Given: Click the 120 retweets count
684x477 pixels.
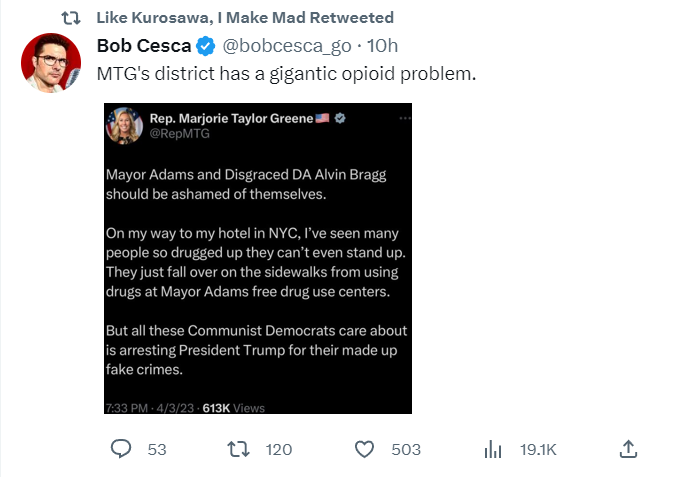Looking at the screenshot, I should 279,450.
